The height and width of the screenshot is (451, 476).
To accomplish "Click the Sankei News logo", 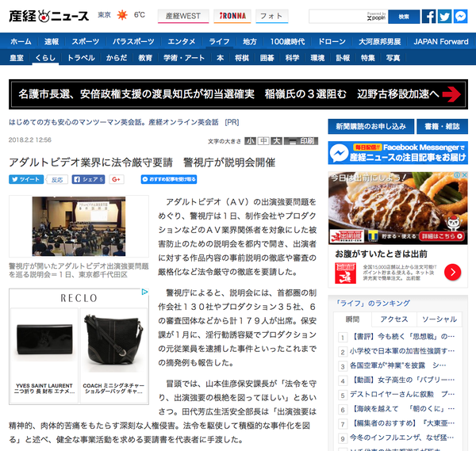I will click(x=48, y=16).
